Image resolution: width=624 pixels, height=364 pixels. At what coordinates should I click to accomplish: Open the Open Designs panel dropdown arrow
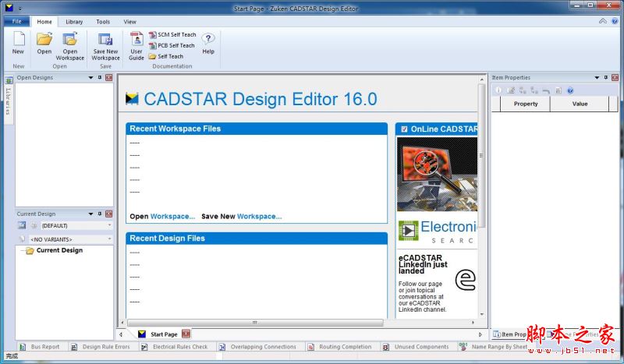(x=90, y=78)
